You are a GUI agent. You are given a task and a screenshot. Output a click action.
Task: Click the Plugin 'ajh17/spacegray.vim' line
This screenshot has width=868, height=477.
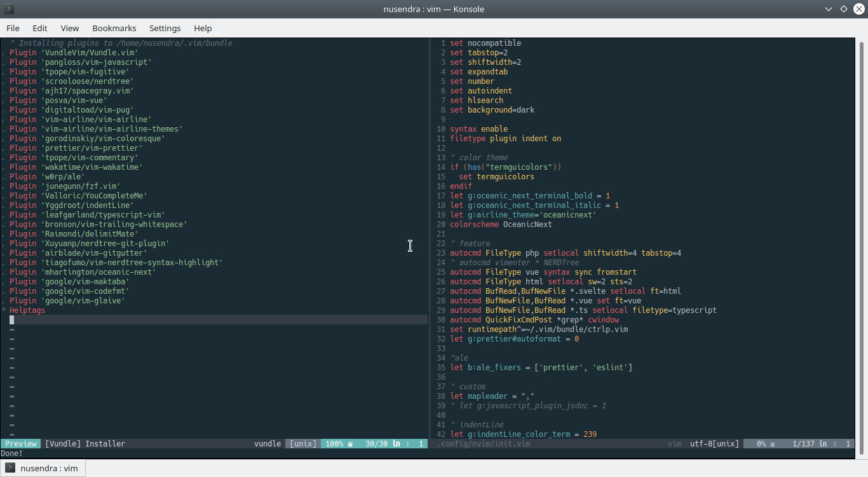(72, 91)
